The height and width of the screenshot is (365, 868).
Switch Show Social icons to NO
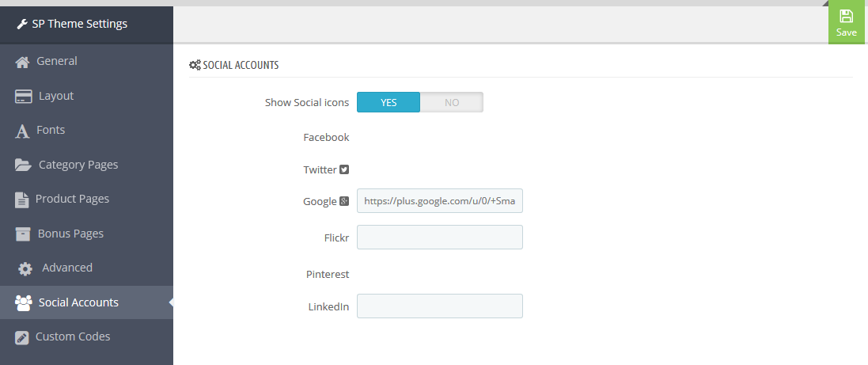452,102
